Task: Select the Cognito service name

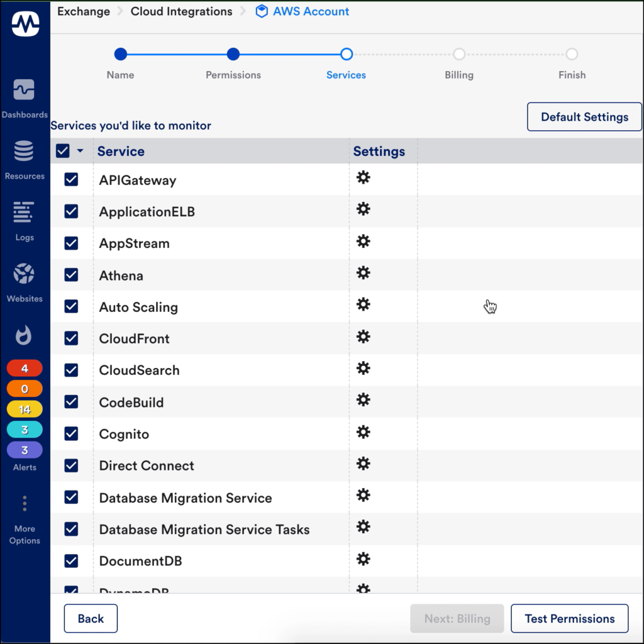Action: coord(124,434)
